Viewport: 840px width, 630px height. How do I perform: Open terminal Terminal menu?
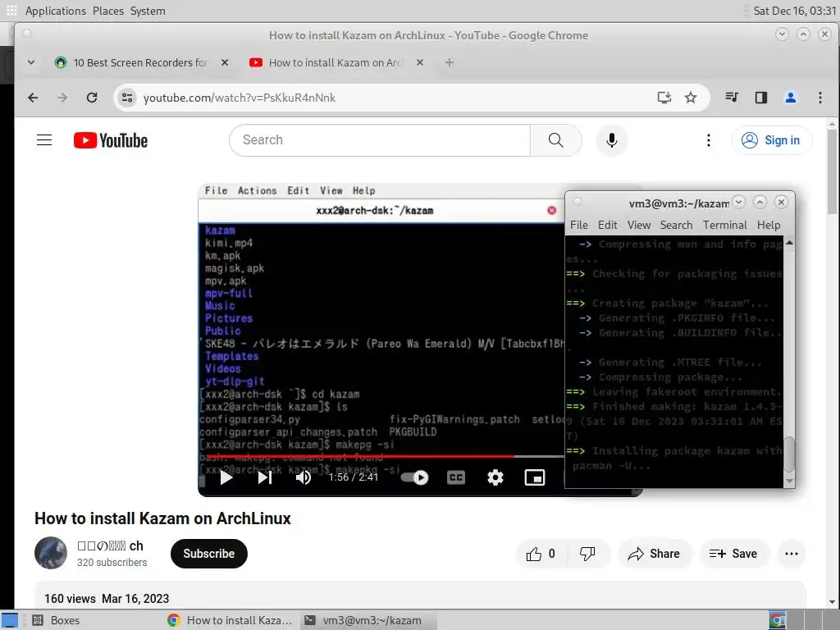725,225
